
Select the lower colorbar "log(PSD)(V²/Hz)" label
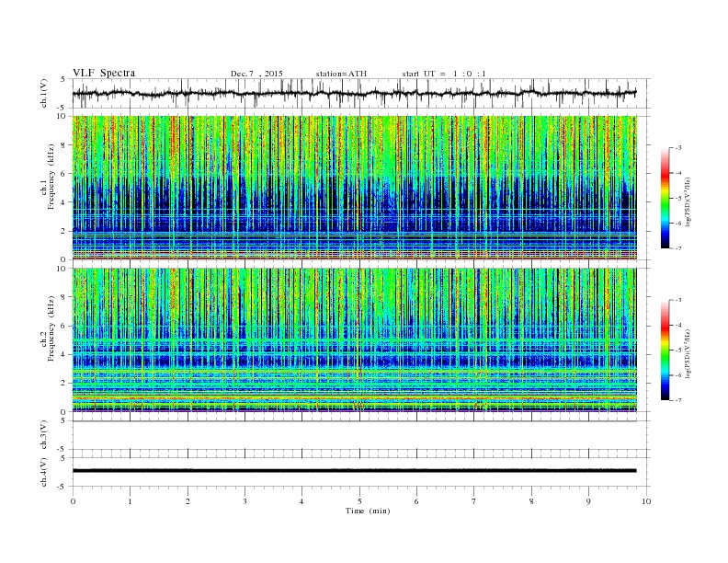coord(688,354)
